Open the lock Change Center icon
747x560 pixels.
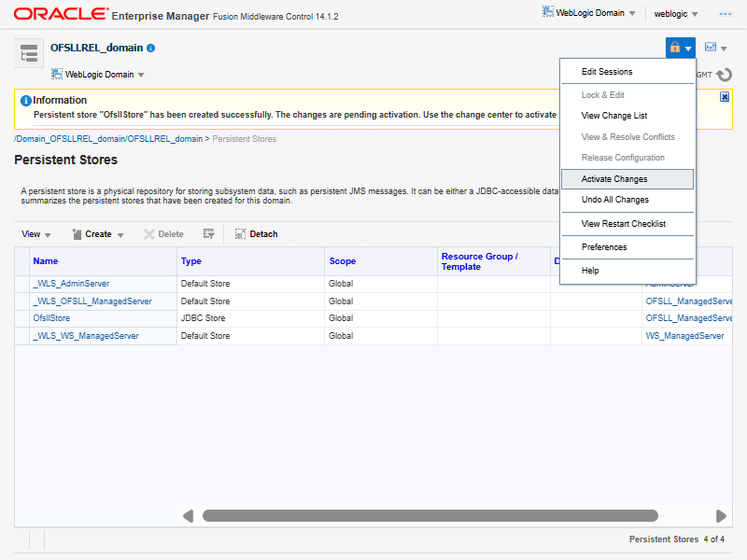point(680,48)
